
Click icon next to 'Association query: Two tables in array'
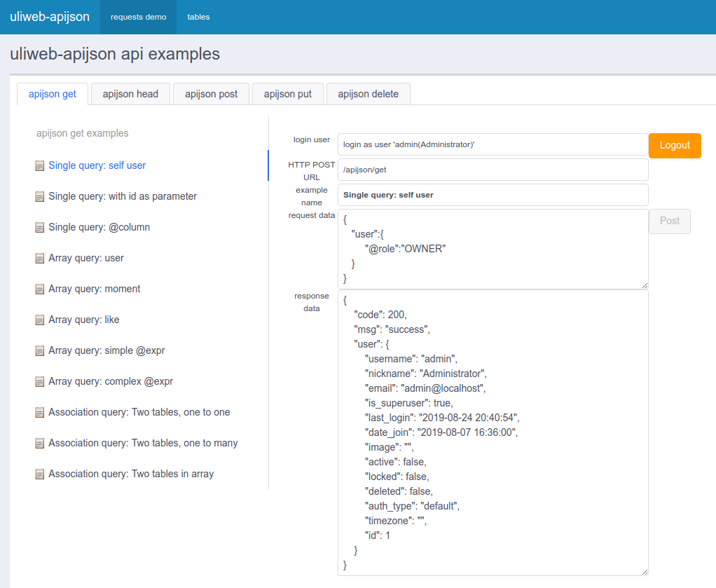(x=40, y=474)
